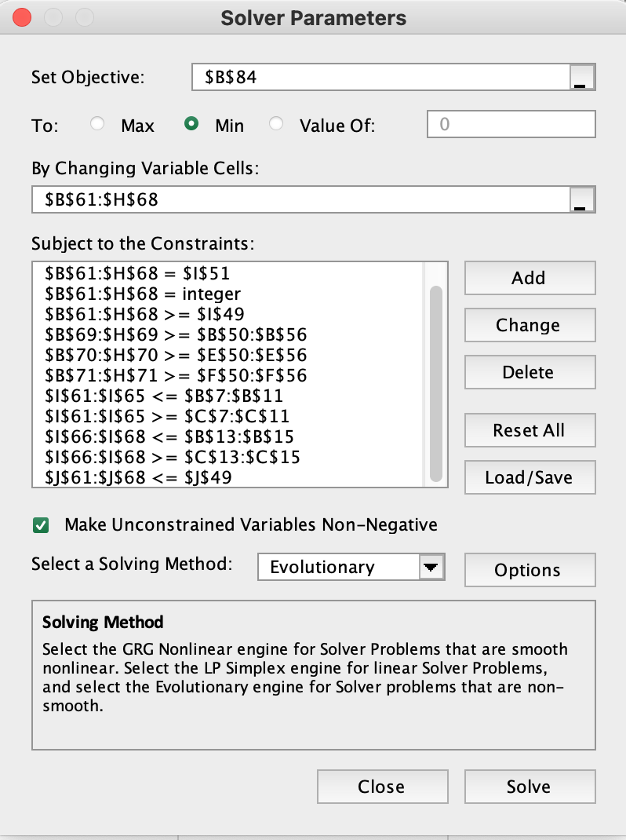
Task: Select constraint $B$69:$H$69 >= $B$50:$B$56
Action: click(x=176, y=334)
